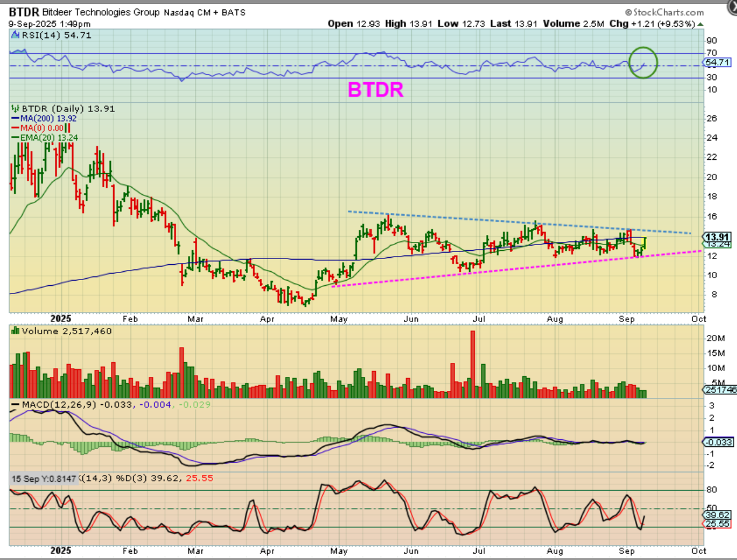Click the 'Last 13.91' quote value
Image resolution: width=737 pixels, height=560 pixels.
coord(514,24)
